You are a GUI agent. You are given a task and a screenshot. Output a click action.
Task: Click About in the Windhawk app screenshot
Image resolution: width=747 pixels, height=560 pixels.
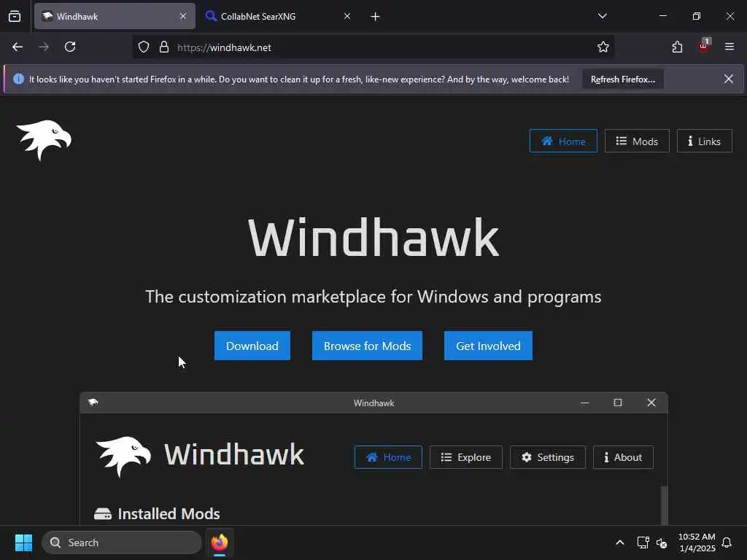pyautogui.click(x=623, y=457)
